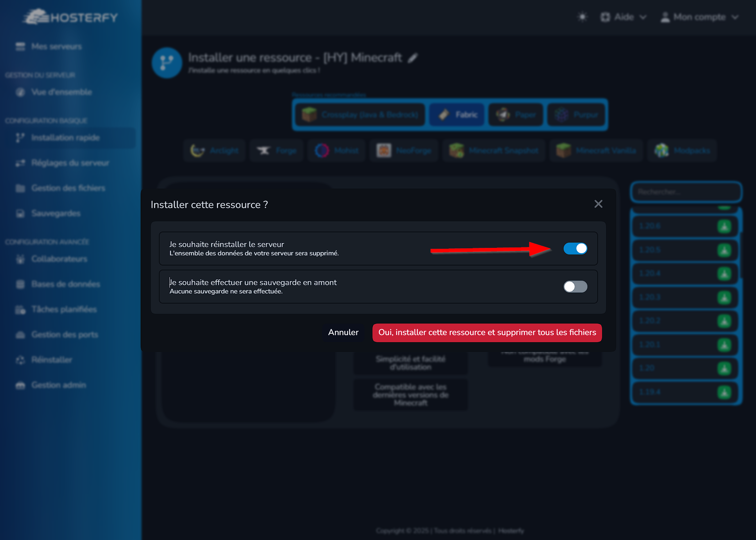Click the download icon for version 1.20.5
This screenshot has width=756, height=540.
(724, 250)
